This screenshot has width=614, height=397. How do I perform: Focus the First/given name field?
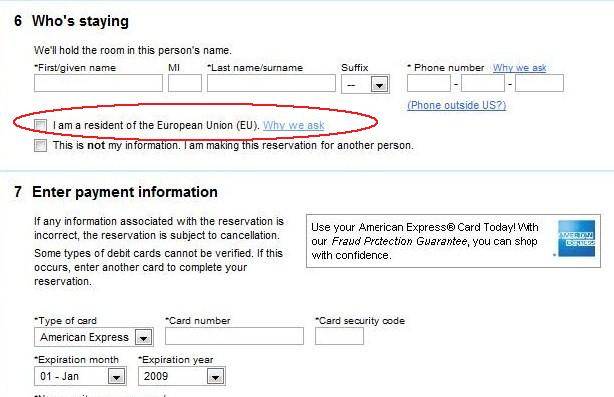click(98, 83)
